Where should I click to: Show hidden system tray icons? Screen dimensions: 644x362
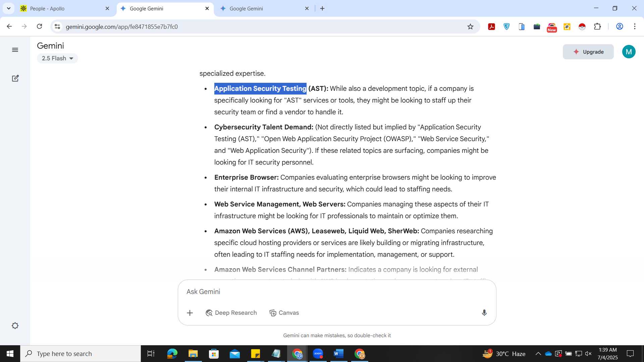point(538,354)
